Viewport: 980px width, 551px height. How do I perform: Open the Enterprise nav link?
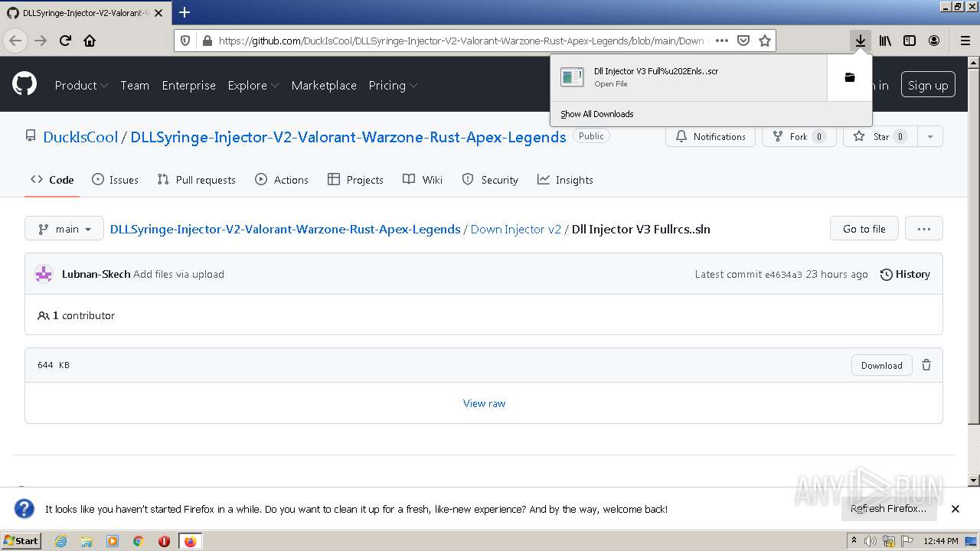[188, 85]
